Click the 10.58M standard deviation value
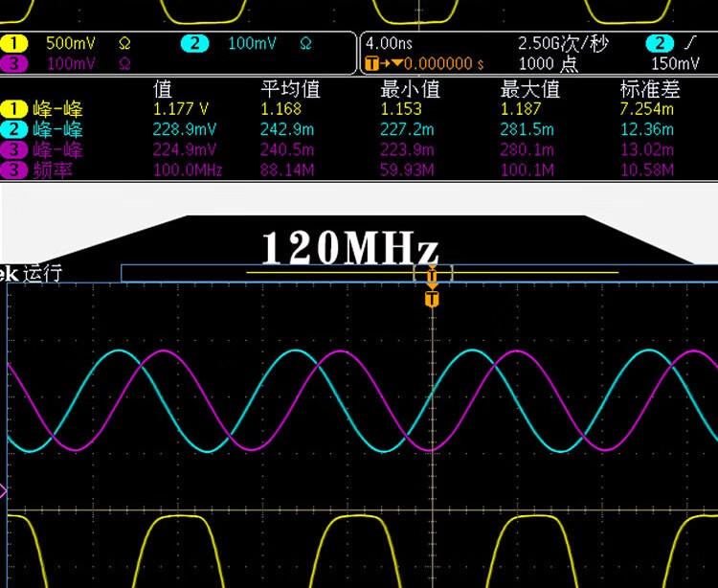The width and height of the screenshot is (718, 588). pyautogui.click(x=647, y=170)
